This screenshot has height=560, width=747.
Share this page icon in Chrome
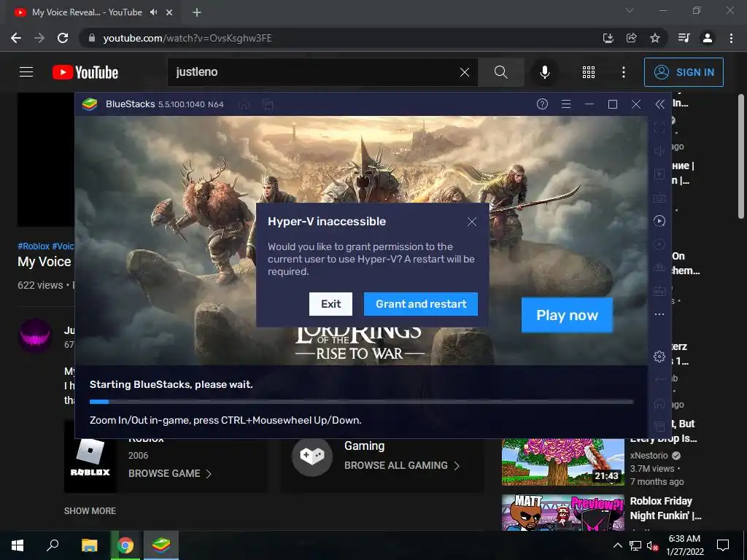(x=632, y=38)
